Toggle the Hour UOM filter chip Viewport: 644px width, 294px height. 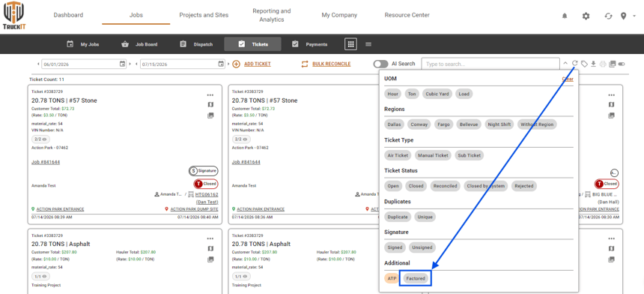(x=392, y=94)
